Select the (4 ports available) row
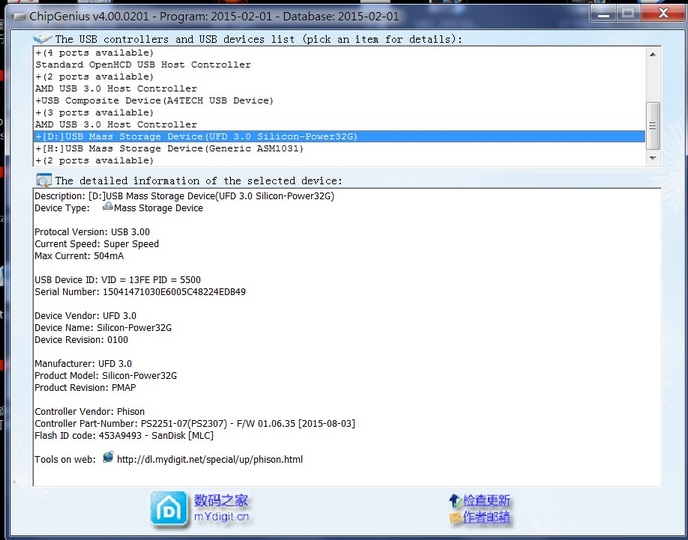688x540 pixels. [x=339, y=53]
